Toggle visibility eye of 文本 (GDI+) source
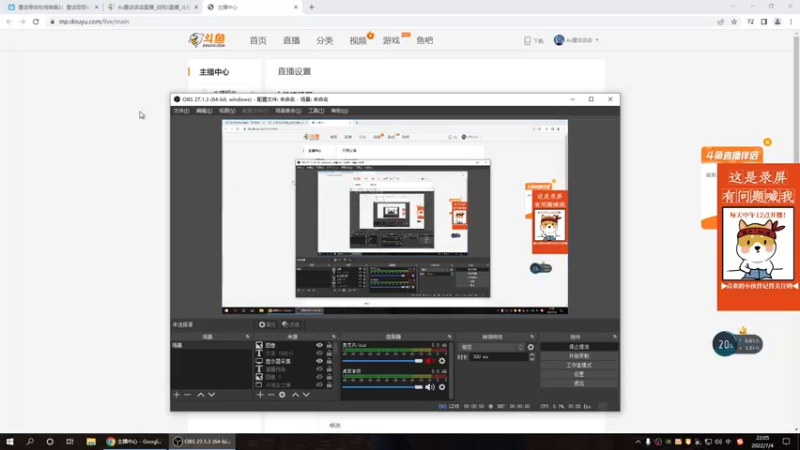800x450 pixels. [x=319, y=353]
